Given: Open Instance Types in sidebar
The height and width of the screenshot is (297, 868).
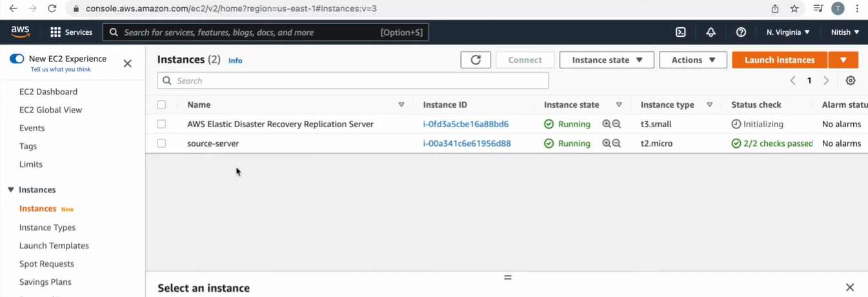Looking at the screenshot, I should click(x=48, y=227).
